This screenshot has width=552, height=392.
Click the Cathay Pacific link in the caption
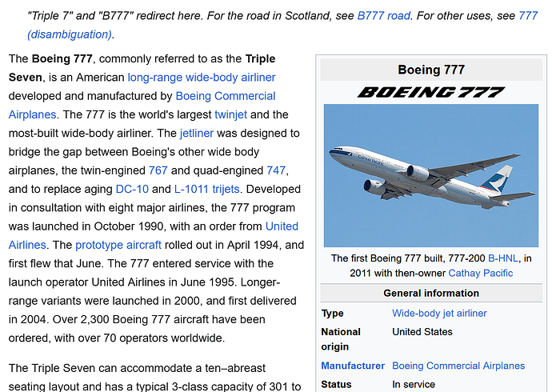coord(481,273)
